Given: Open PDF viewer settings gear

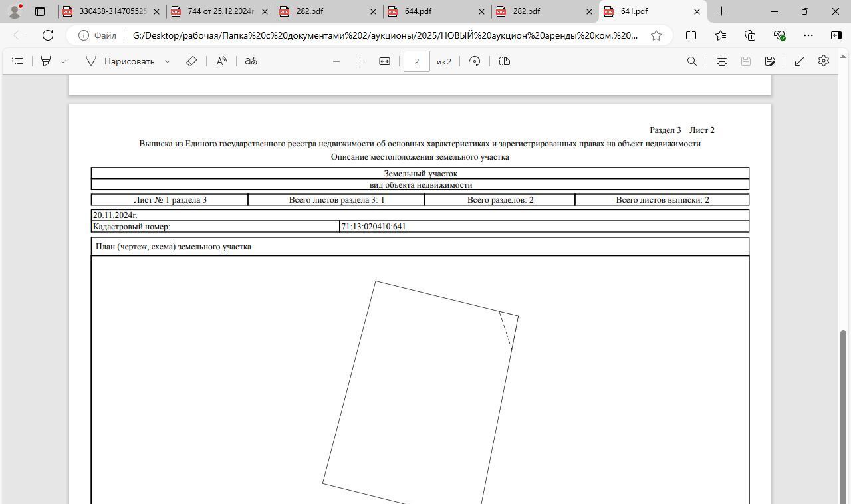Looking at the screenshot, I should click(x=824, y=61).
